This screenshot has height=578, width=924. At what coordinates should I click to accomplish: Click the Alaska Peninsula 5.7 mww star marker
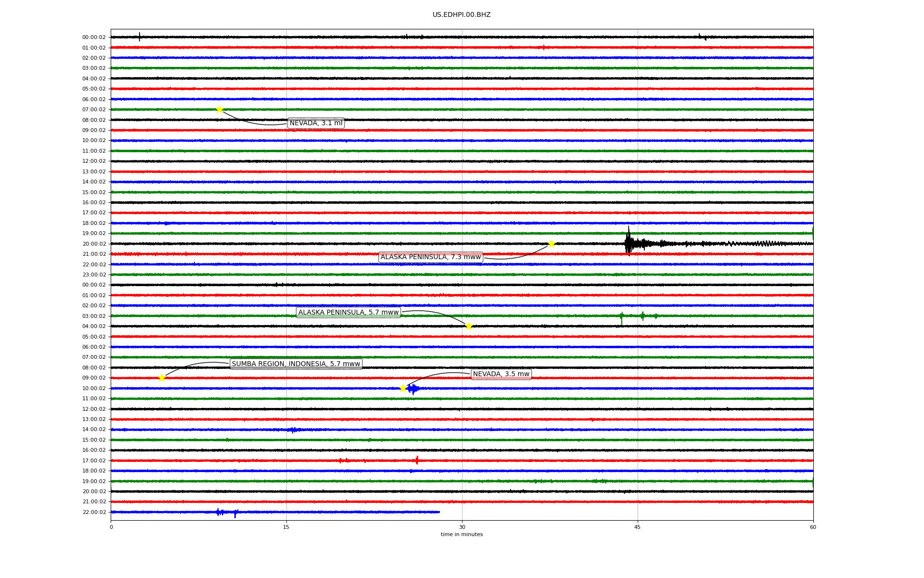[x=469, y=326]
